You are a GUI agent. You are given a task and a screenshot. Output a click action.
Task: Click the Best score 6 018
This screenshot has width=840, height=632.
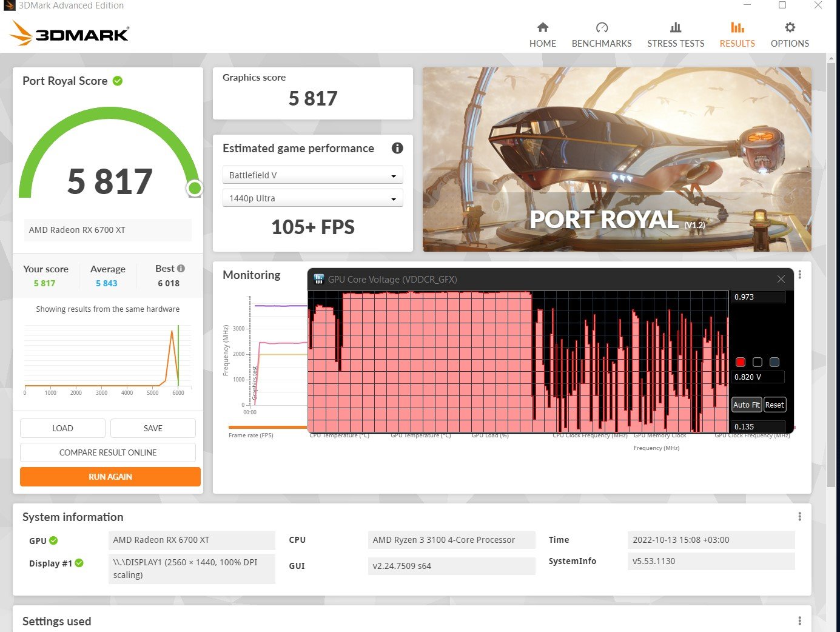click(169, 283)
